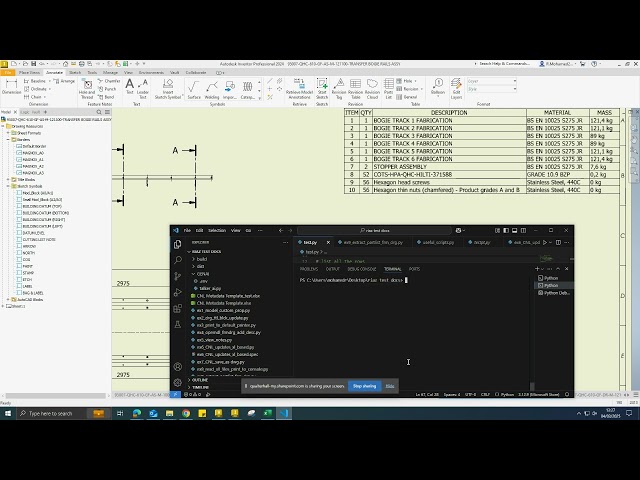Open the Place Views ribbon tab
Viewport: 640px width, 480px height.
(x=29, y=73)
